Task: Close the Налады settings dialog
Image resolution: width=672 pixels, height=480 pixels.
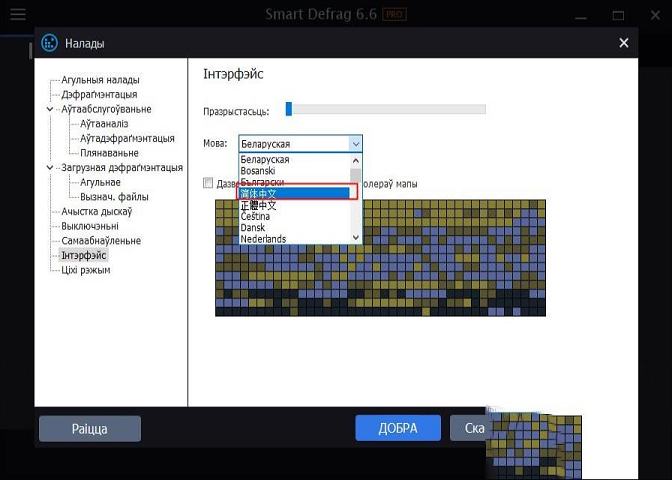Action: [624, 43]
